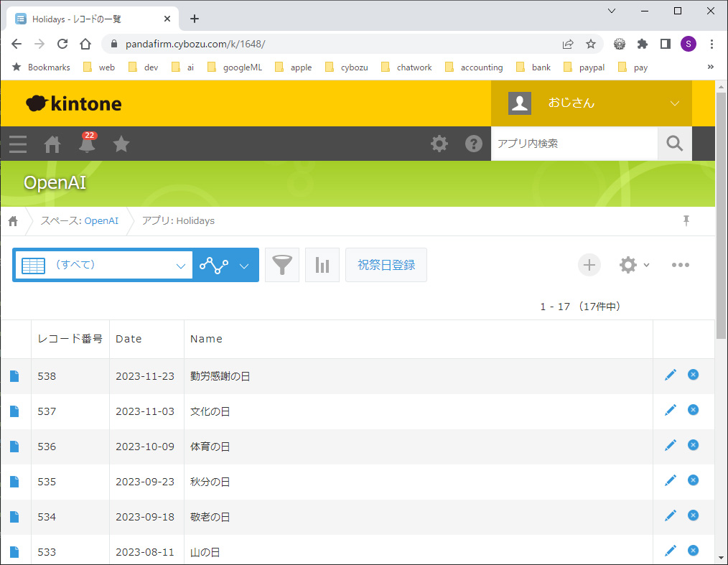Open details of record 536
Image resolution: width=728 pixels, height=565 pixels.
(14, 447)
